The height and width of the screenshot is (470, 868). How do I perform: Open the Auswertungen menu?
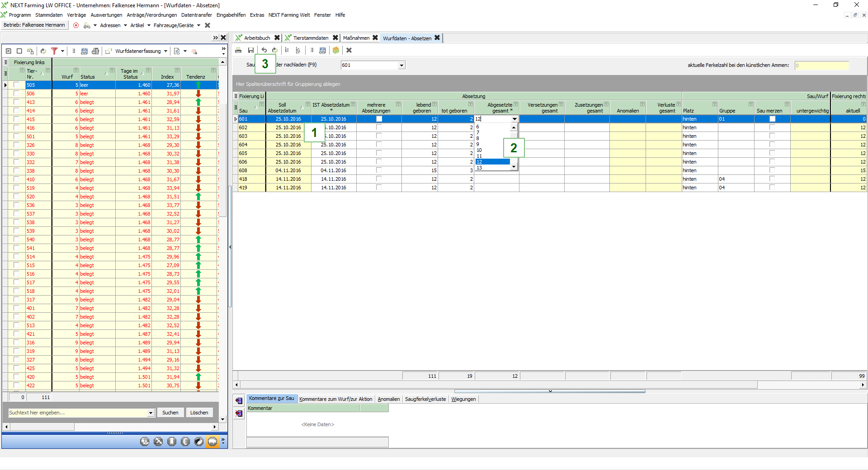pyautogui.click(x=106, y=15)
